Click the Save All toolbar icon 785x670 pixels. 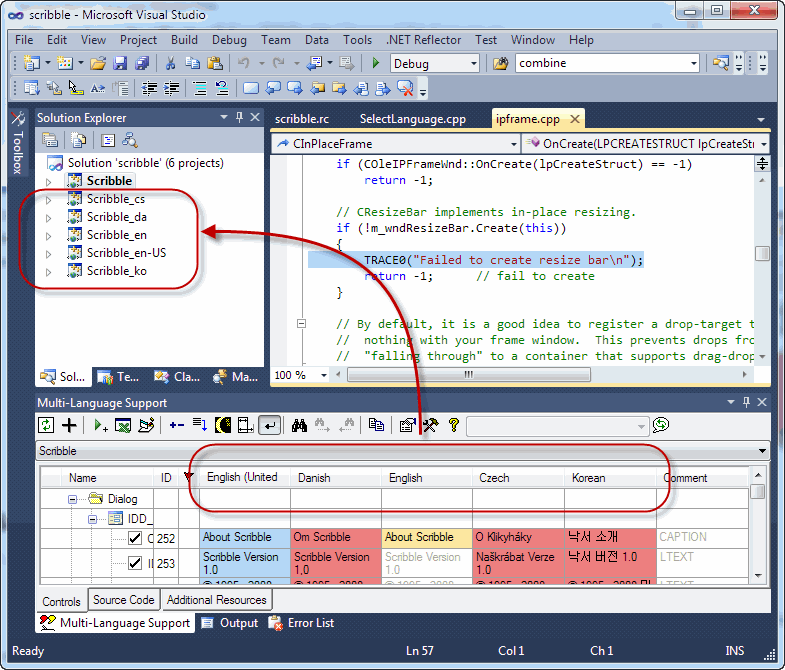[x=142, y=63]
